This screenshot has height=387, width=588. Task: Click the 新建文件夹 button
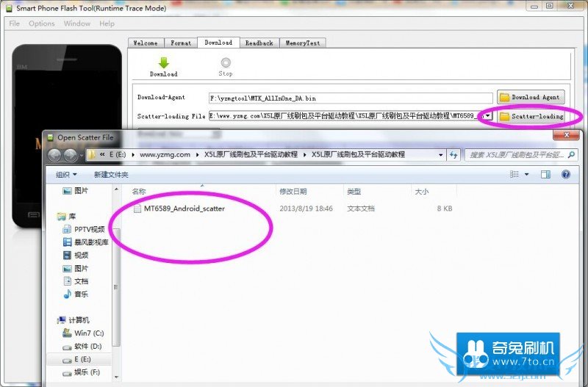click(x=111, y=175)
